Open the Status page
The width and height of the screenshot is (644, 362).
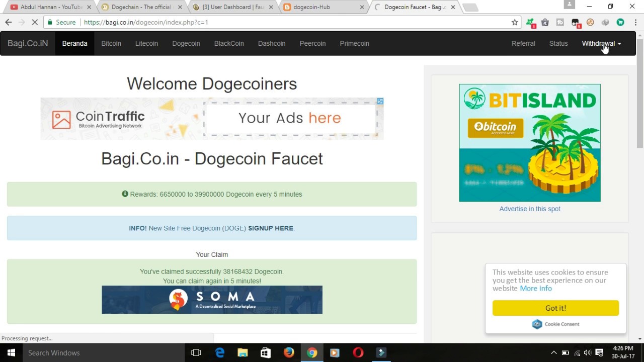(558, 43)
